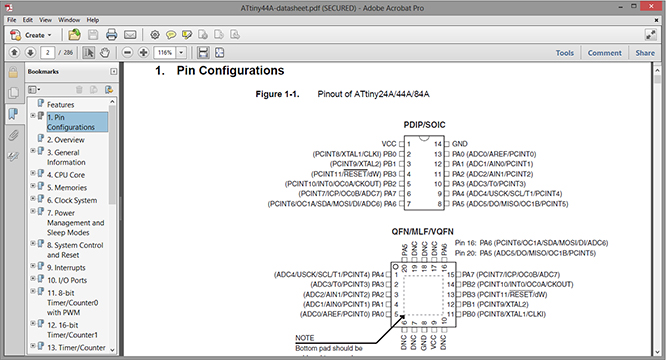Open the Share pane
This screenshot has height=360, width=666.
[x=645, y=53]
